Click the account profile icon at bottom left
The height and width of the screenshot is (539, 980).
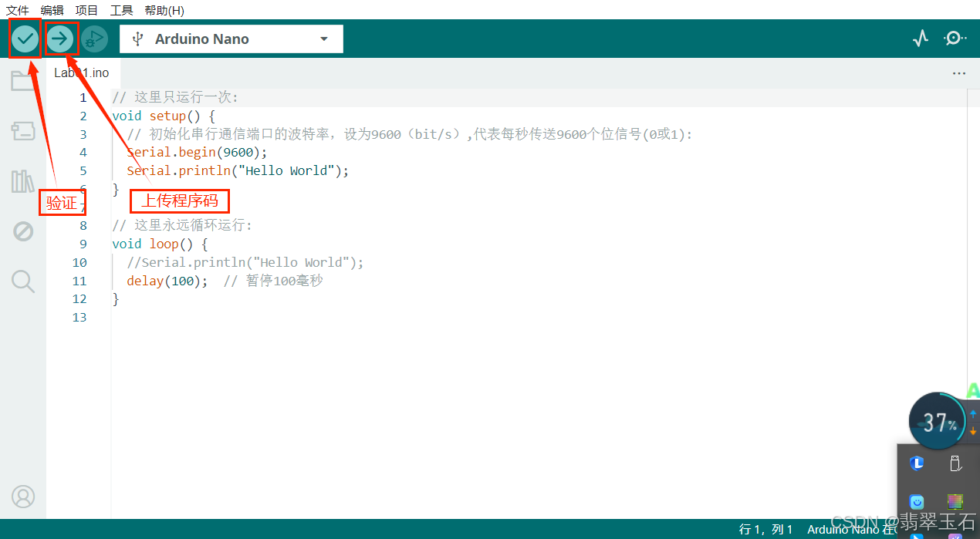pos(22,497)
